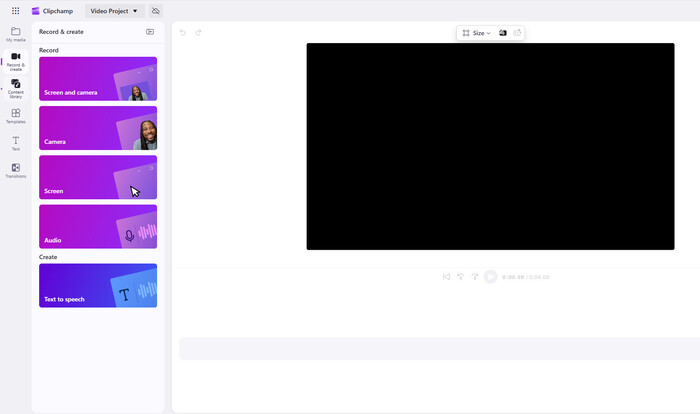Screen dimensions: 700x414
Task: Open the Text to speech creator
Action: pos(98,285)
